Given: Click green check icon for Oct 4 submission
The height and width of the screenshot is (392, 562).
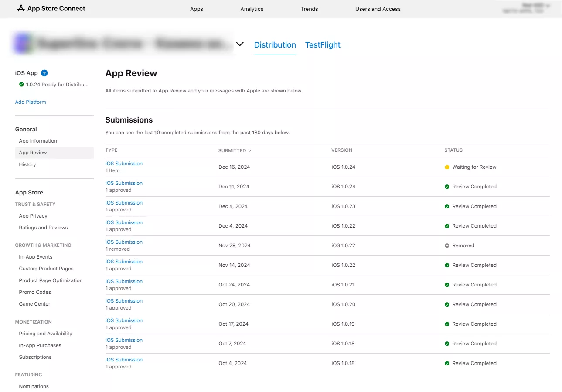Looking at the screenshot, I should tap(447, 363).
